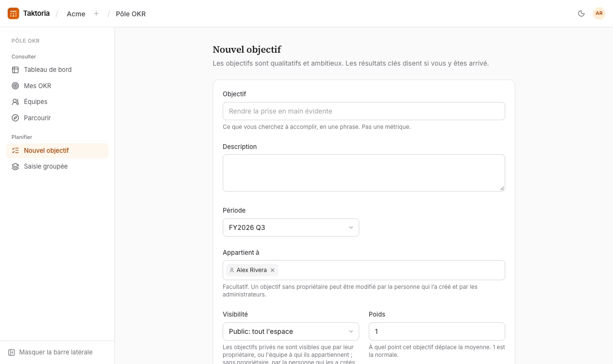613x364 pixels.
Task: Open the Parcourir section
Action: 57,118
